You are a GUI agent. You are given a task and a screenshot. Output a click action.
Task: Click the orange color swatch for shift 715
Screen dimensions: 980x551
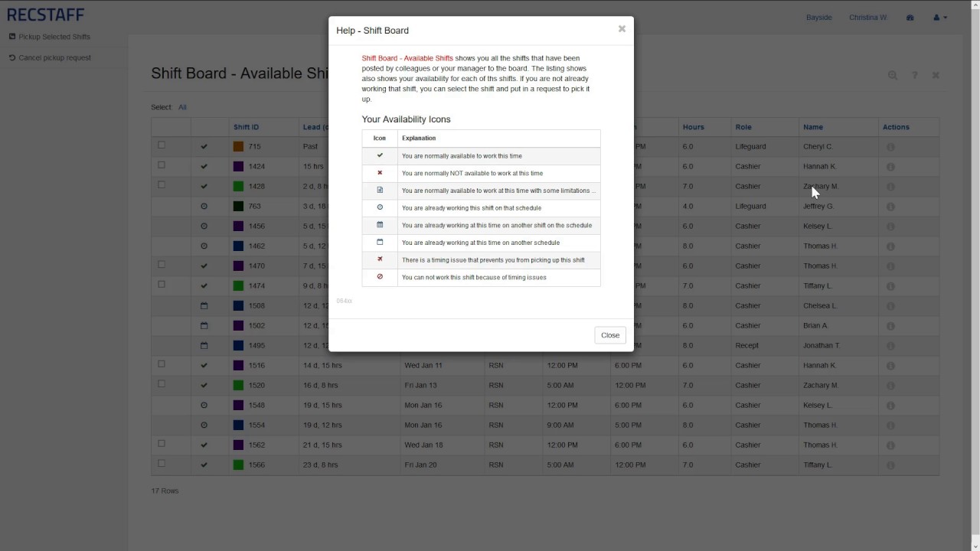coord(238,146)
